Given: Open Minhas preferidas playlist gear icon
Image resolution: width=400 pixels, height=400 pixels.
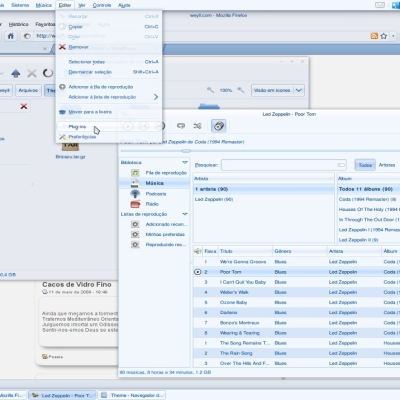Looking at the screenshot, I should (x=135, y=234).
